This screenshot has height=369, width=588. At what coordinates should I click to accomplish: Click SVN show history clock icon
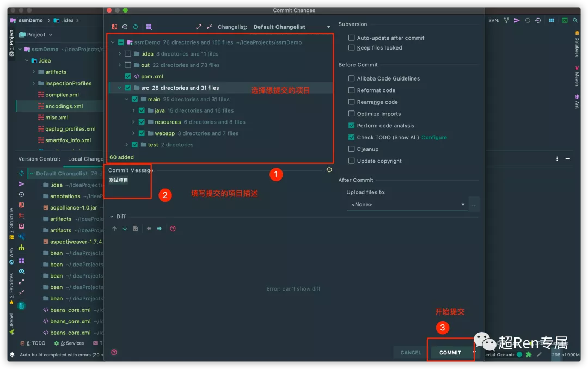click(527, 20)
